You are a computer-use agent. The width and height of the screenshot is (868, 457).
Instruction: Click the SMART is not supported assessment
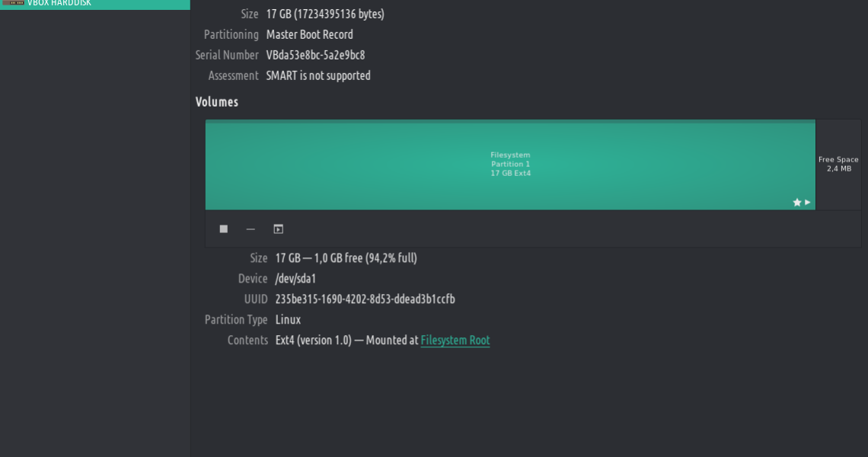point(318,75)
